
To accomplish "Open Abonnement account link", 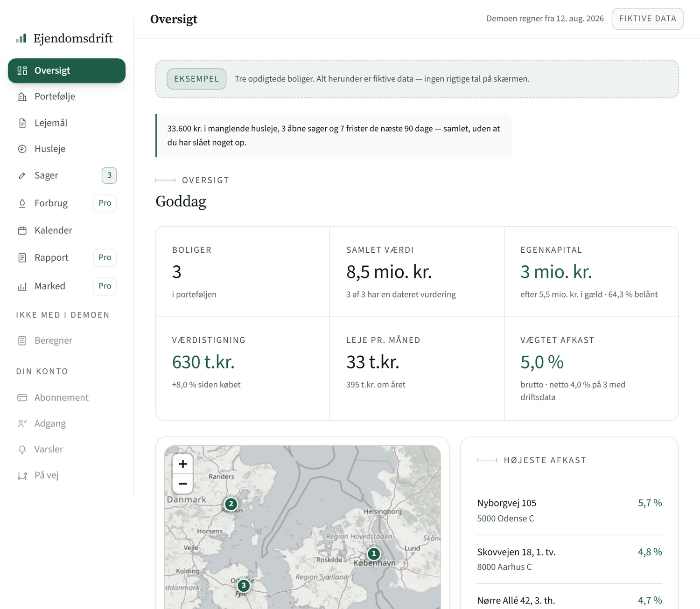I will click(67, 398).
